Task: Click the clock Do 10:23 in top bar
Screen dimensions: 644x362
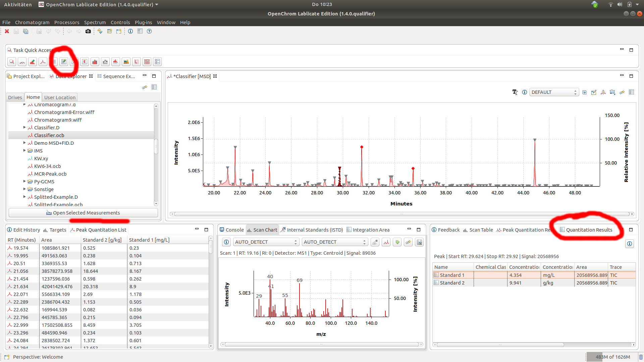Action: 322,4
